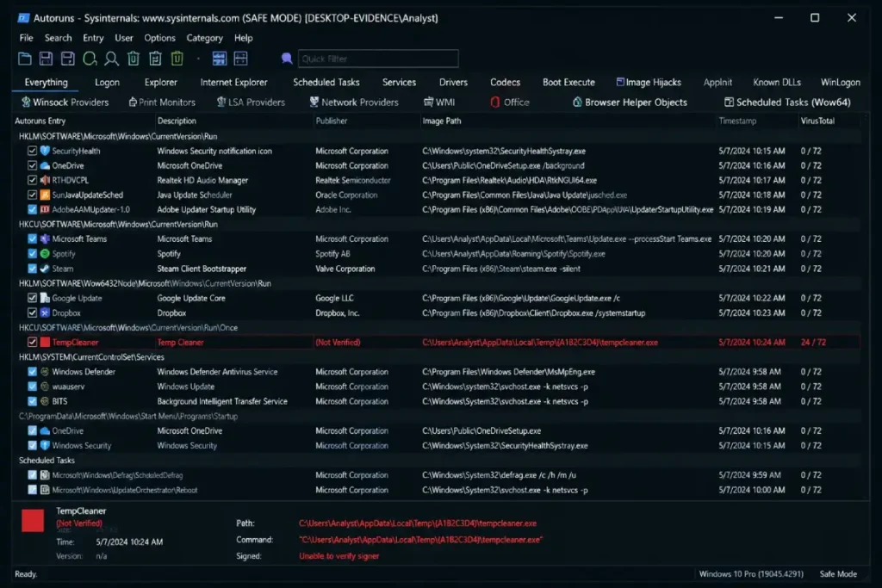Click the red TempCleaner entry icon
The width and height of the screenshot is (882, 588).
[45, 343]
